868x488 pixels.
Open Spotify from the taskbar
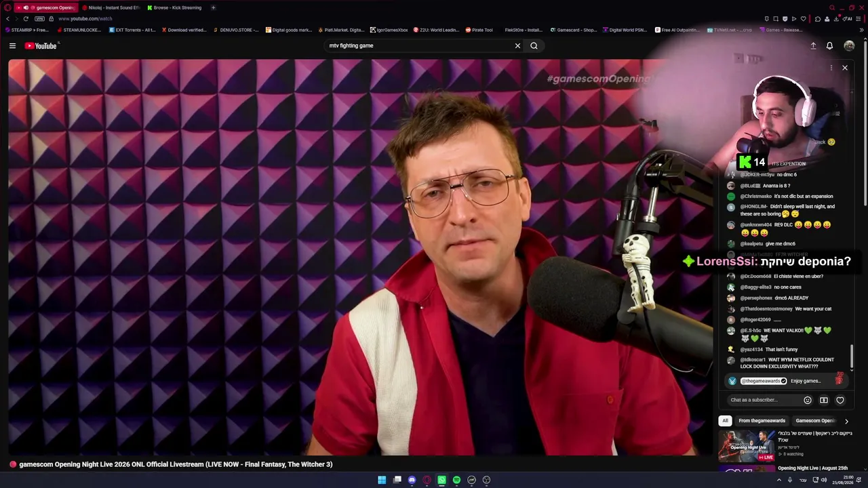[x=456, y=480]
